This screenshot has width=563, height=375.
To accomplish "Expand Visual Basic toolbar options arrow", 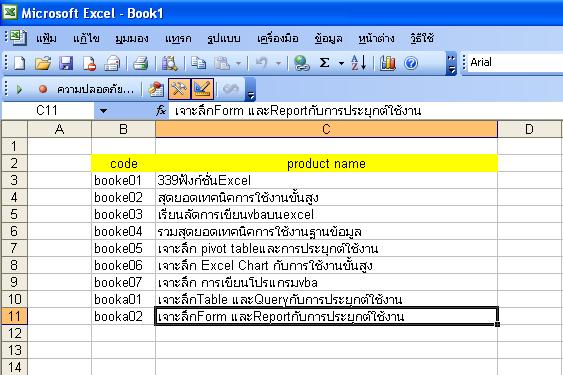I will [251, 89].
